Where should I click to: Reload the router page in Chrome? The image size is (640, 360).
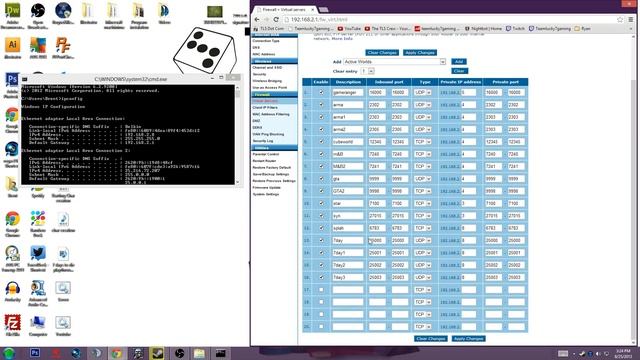[x=276, y=19]
